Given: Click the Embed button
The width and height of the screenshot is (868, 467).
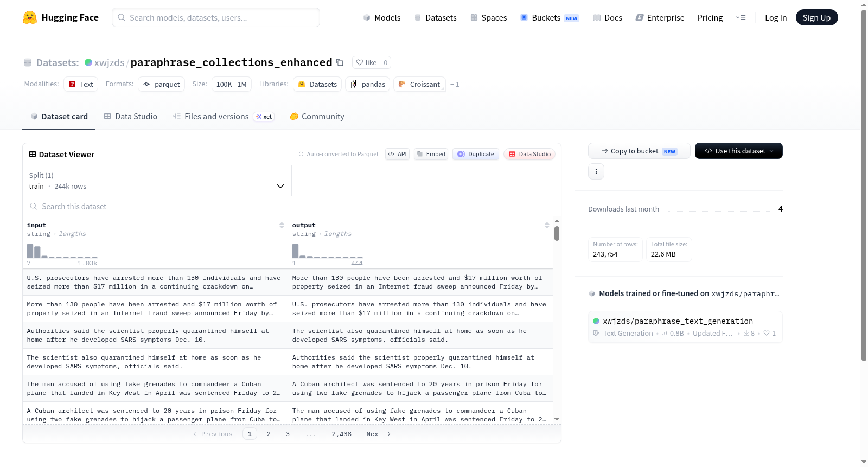Looking at the screenshot, I should coord(431,154).
